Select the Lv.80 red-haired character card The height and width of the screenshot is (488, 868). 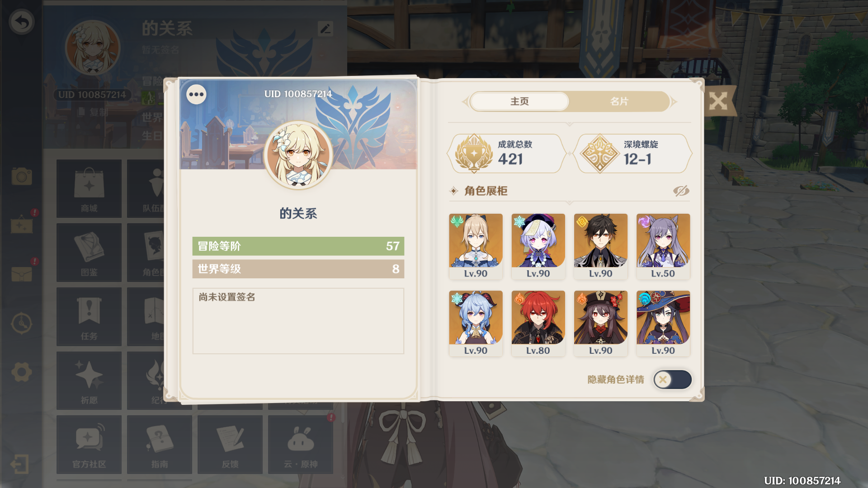click(x=538, y=324)
